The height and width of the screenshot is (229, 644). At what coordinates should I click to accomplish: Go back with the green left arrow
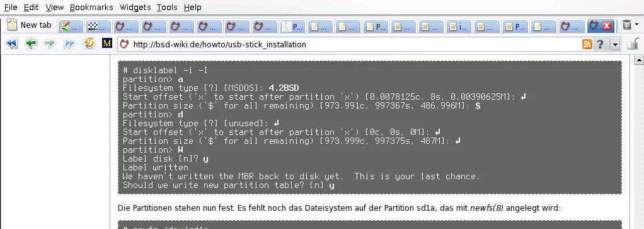[31, 43]
